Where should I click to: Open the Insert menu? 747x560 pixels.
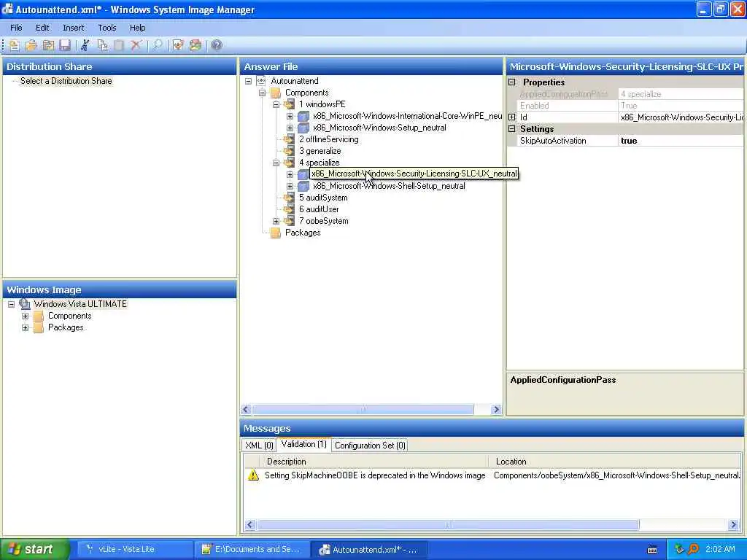click(x=74, y=28)
